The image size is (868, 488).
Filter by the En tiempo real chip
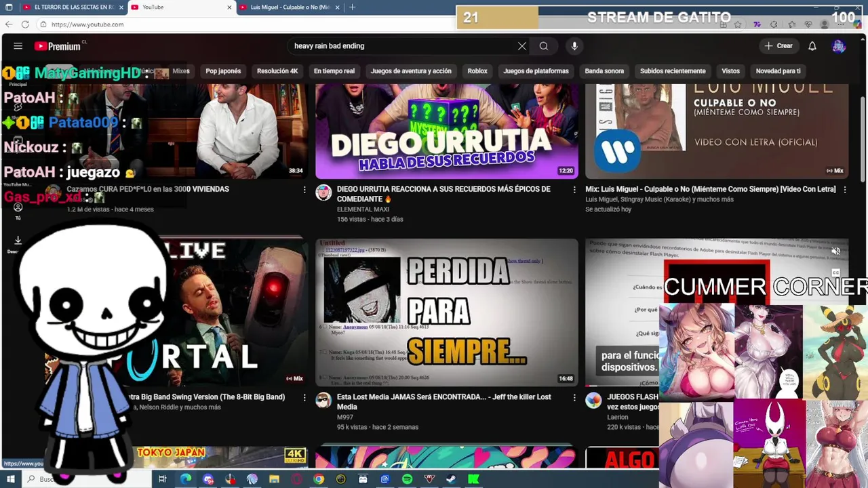pyautogui.click(x=334, y=71)
